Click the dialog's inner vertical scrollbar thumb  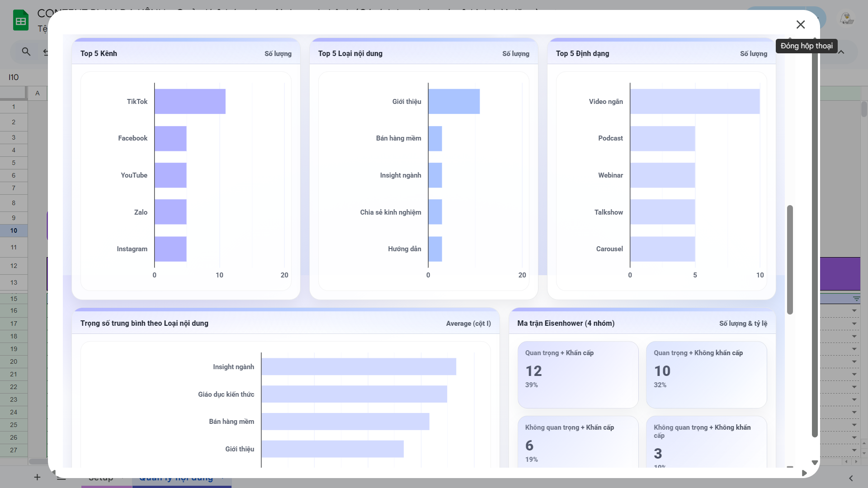point(790,260)
